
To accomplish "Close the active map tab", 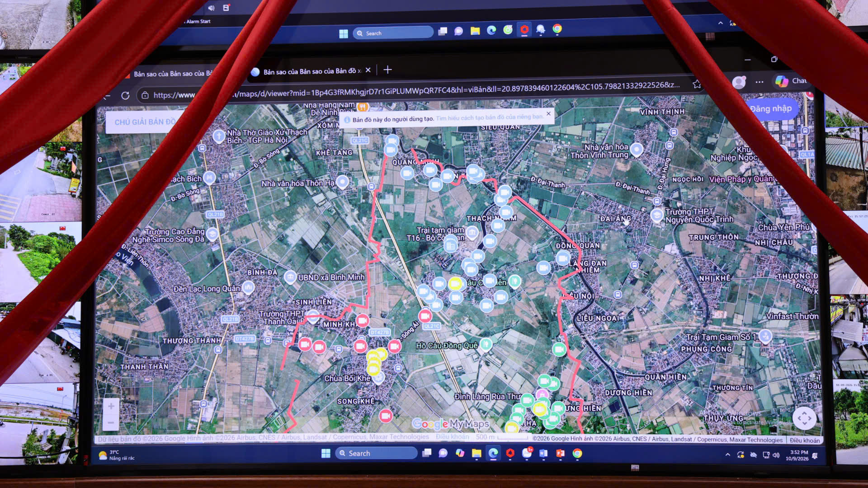I will [x=368, y=70].
